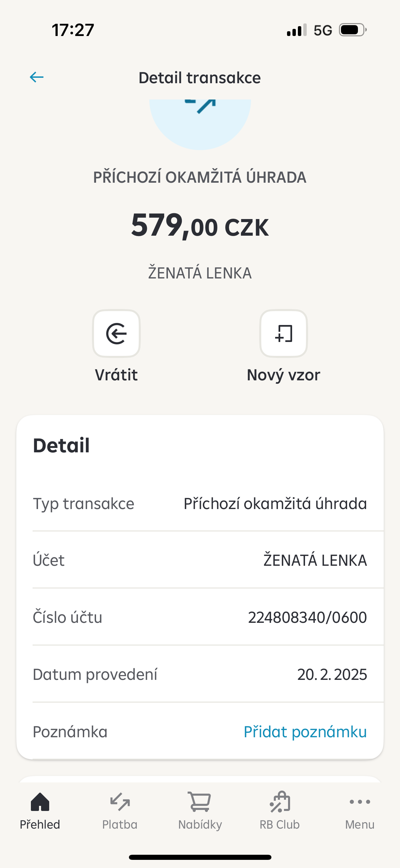Image resolution: width=400 pixels, height=868 pixels.
Task: Tap the Nový vzor template icon
Action: pos(284,333)
